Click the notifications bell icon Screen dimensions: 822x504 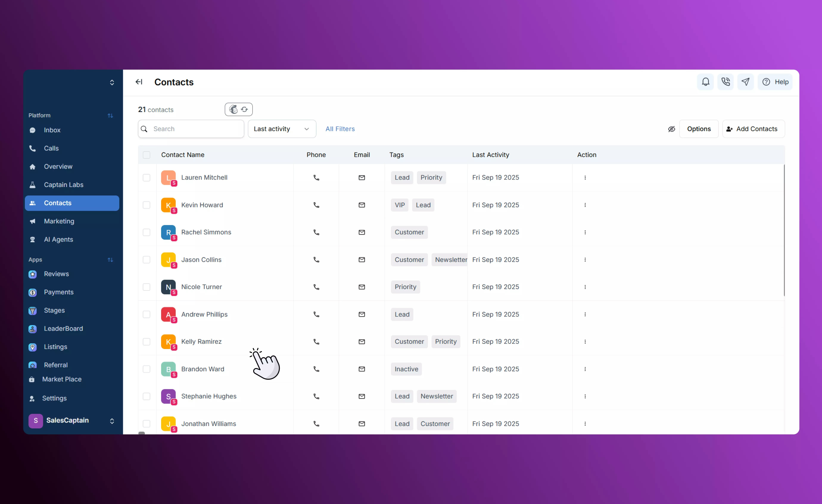click(x=705, y=82)
